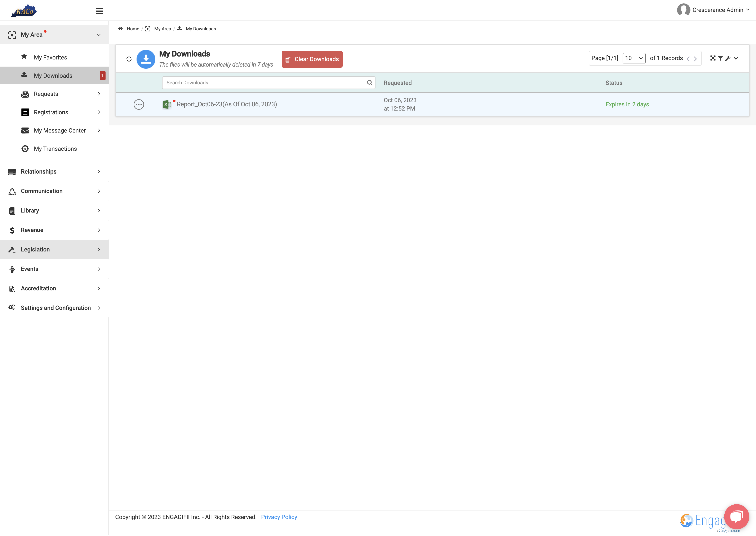
Task: Click the My Message Center envelope icon
Action: click(x=25, y=131)
